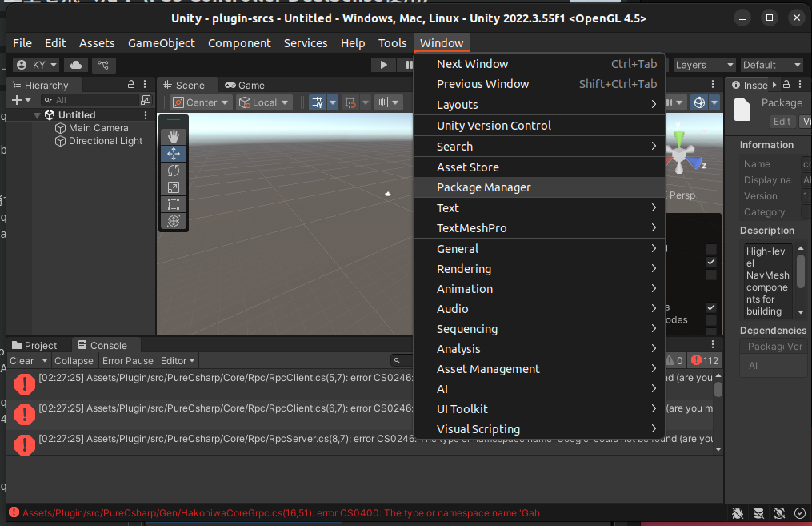Collapse the Untitled scene tree
This screenshot has height=526, width=812.
click(x=37, y=115)
